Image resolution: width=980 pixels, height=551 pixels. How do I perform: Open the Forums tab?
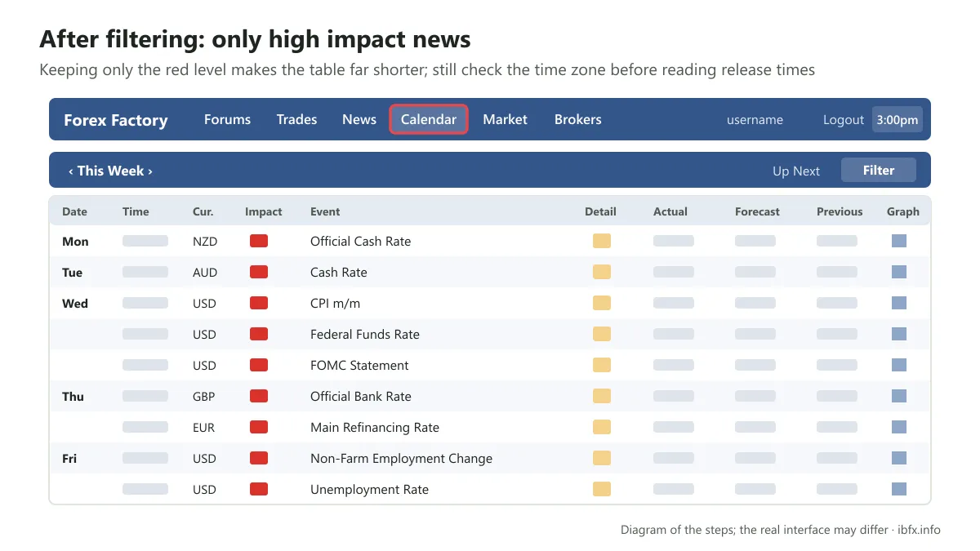[x=227, y=119]
